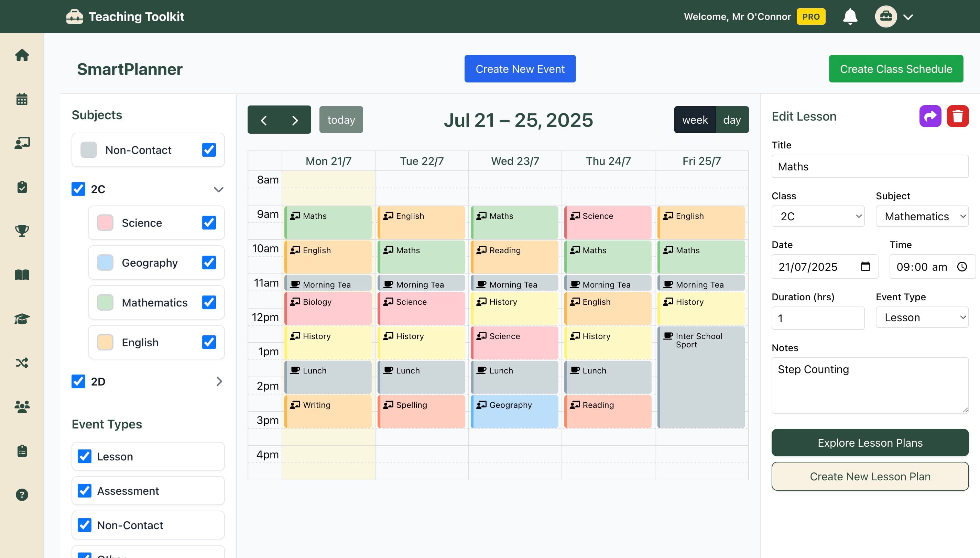Toggle the Geography subject checkbox
The width and height of the screenshot is (980, 558).
coord(209,263)
